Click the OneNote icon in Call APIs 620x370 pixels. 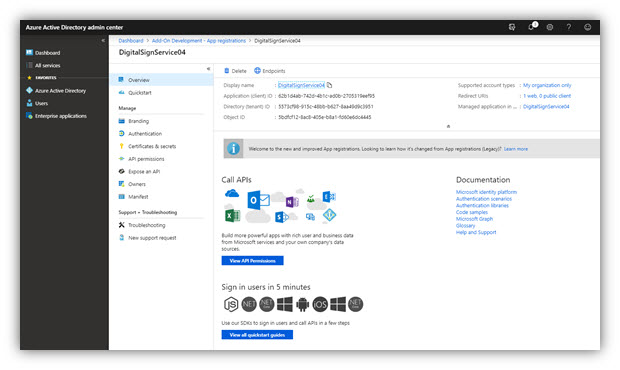click(292, 202)
